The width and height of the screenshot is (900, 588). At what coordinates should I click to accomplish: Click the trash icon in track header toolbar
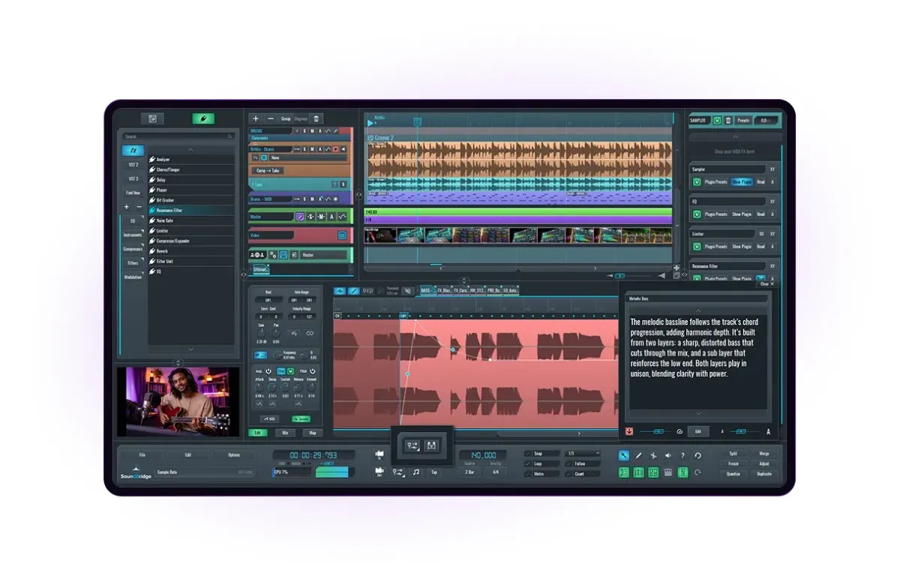[316, 118]
